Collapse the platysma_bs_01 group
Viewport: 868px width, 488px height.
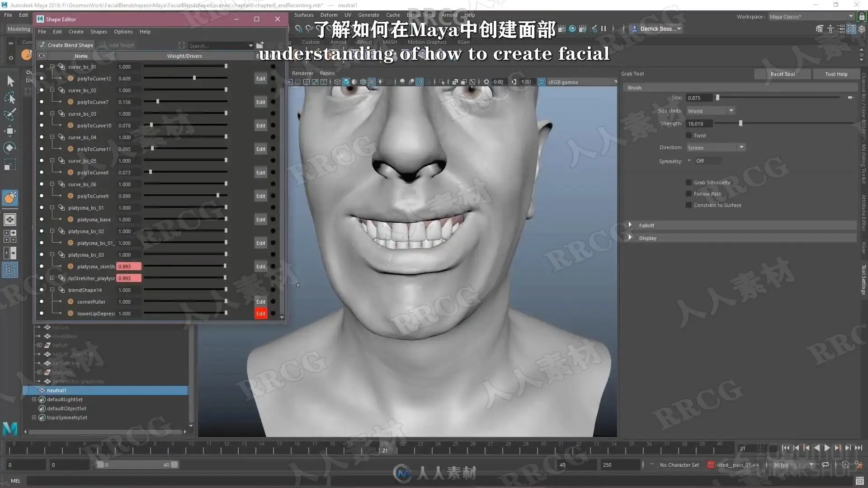click(x=52, y=207)
